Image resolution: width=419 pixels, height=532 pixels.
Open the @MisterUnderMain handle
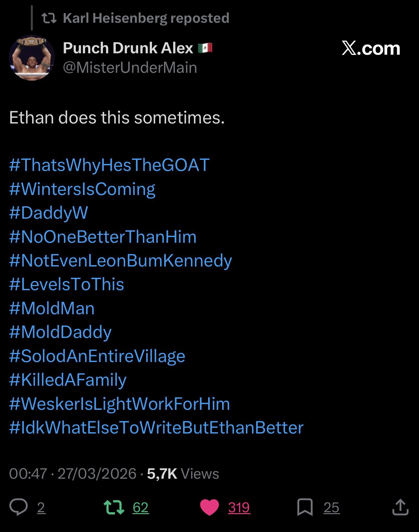(x=130, y=68)
